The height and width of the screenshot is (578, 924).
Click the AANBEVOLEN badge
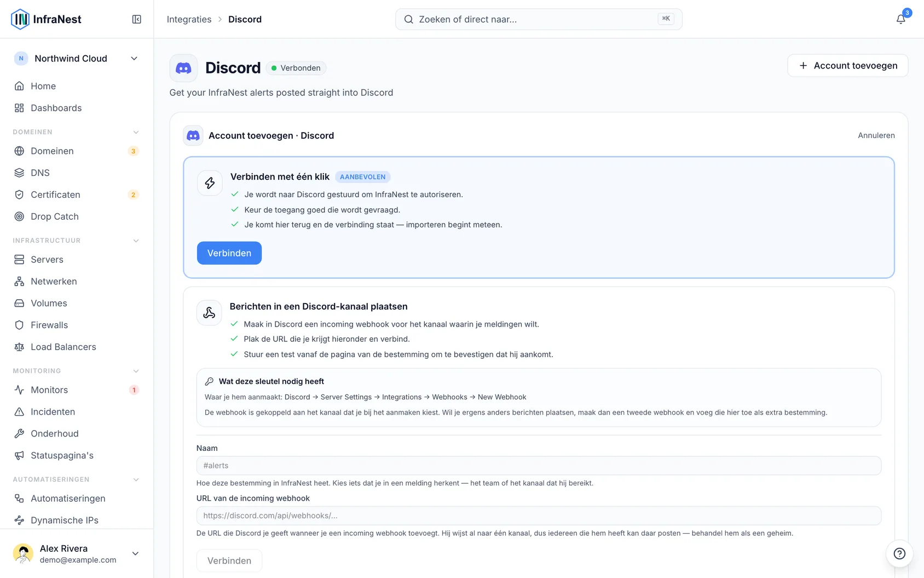click(x=362, y=177)
